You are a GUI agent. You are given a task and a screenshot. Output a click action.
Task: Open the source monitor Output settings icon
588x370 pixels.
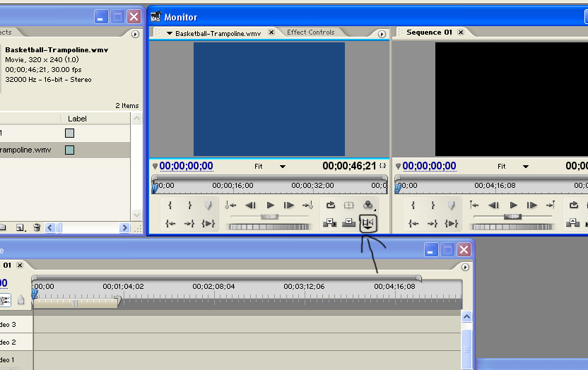[x=367, y=205]
